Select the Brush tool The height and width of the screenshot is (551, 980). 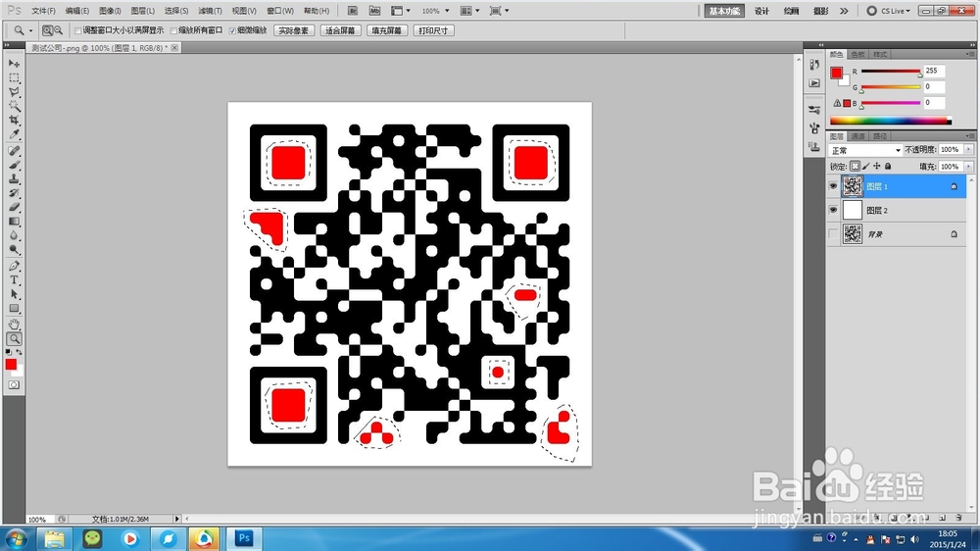click(x=14, y=165)
